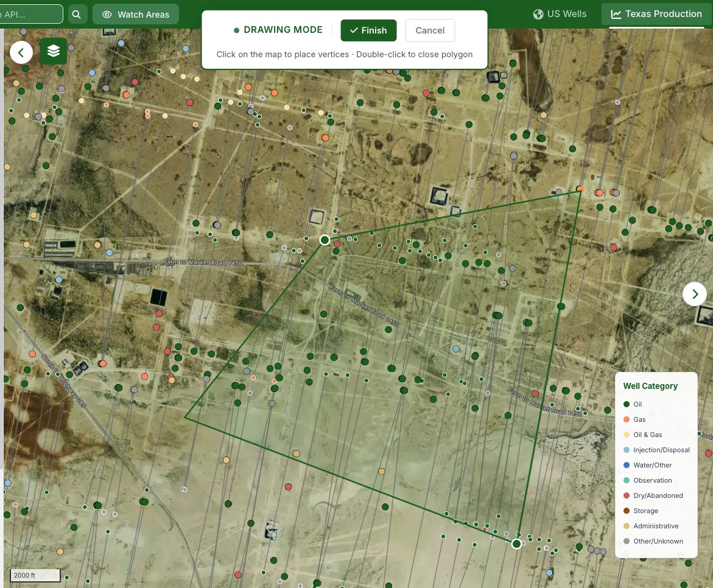This screenshot has height=588, width=713.
Task: Click the chart icon beside Texas Production
Action: click(x=616, y=14)
